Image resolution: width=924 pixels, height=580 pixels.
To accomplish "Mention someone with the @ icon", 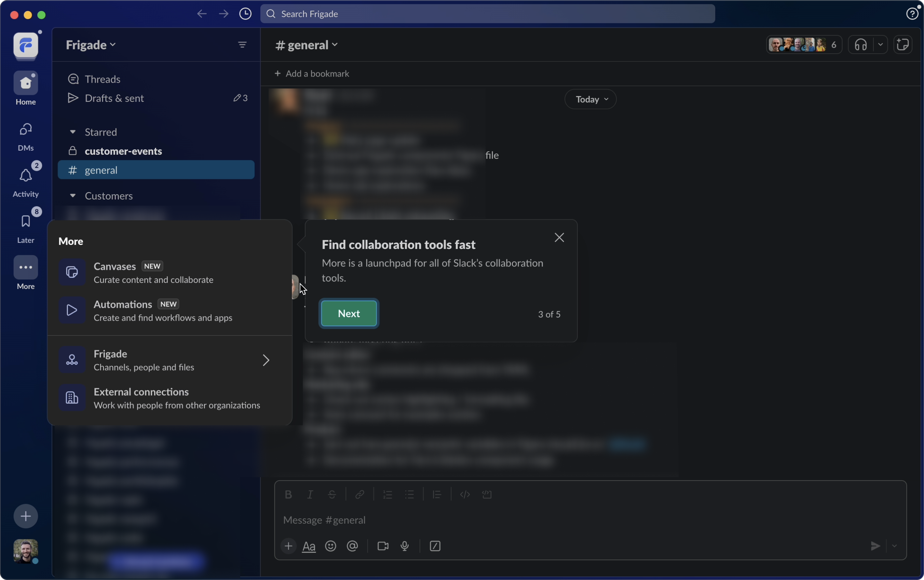I will tap(352, 546).
